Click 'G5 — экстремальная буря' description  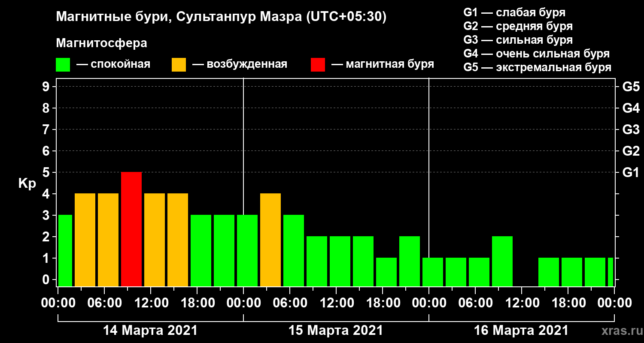click(x=538, y=68)
